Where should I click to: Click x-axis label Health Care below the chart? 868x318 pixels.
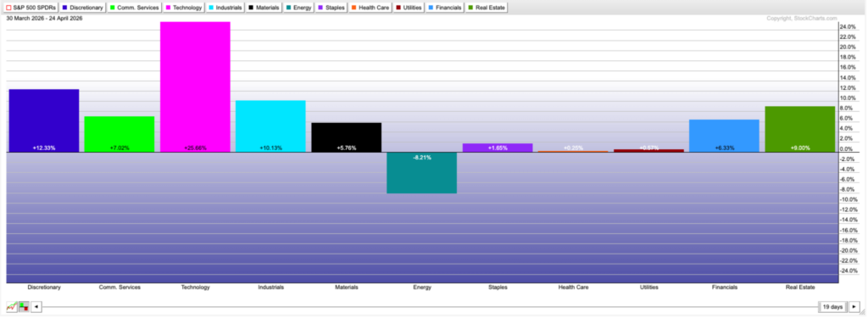tap(574, 287)
